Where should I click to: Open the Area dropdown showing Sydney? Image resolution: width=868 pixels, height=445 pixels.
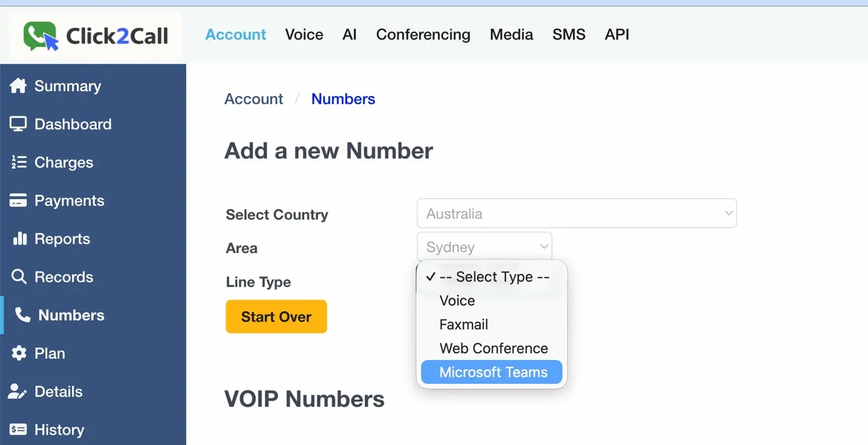tap(484, 246)
